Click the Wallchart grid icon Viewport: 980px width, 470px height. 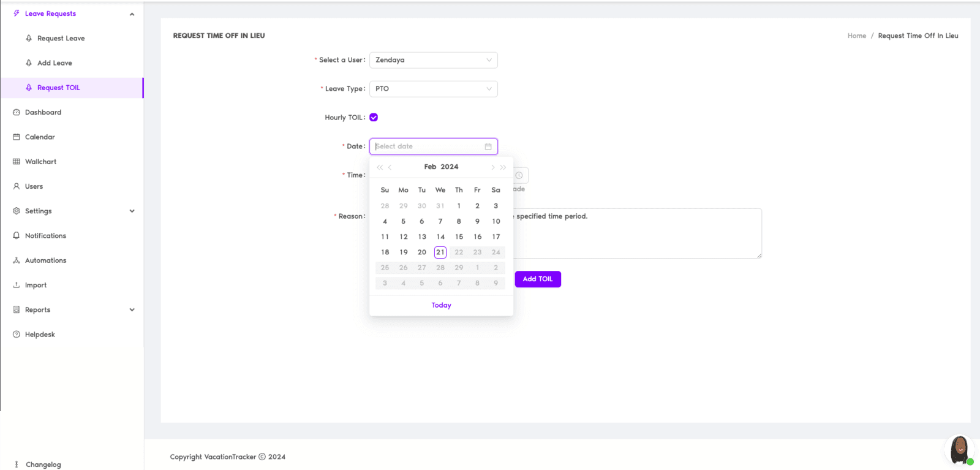(x=17, y=162)
